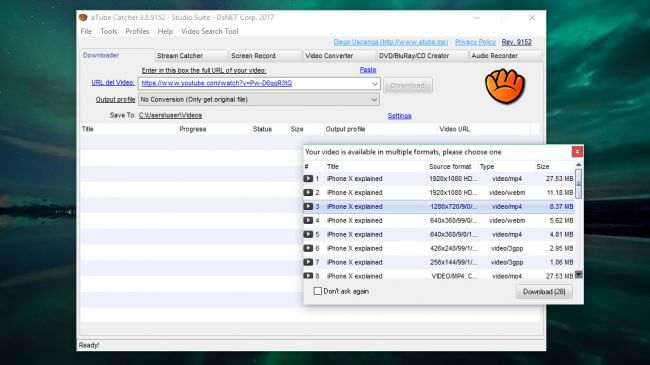The width and height of the screenshot is (650, 365).
Task: Click play icon for format row 1
Action: [308, 179]
